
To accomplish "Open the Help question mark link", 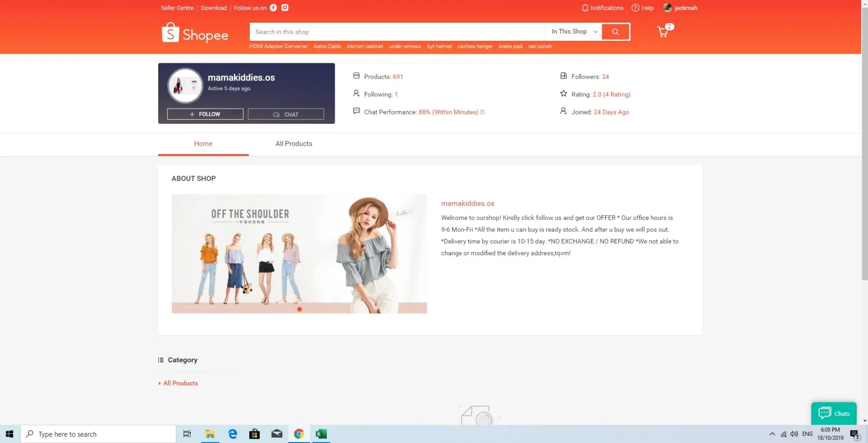I will coord(643,8).
